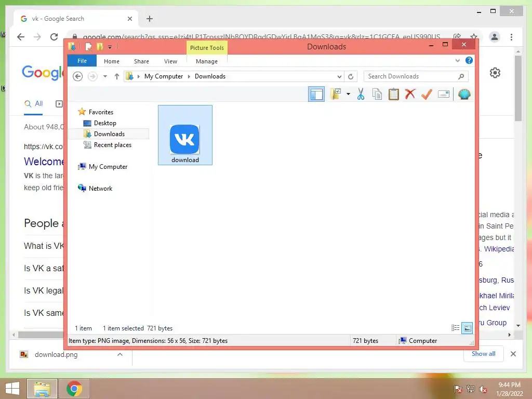Click File Explorer on the taskbar

point(42,389)
